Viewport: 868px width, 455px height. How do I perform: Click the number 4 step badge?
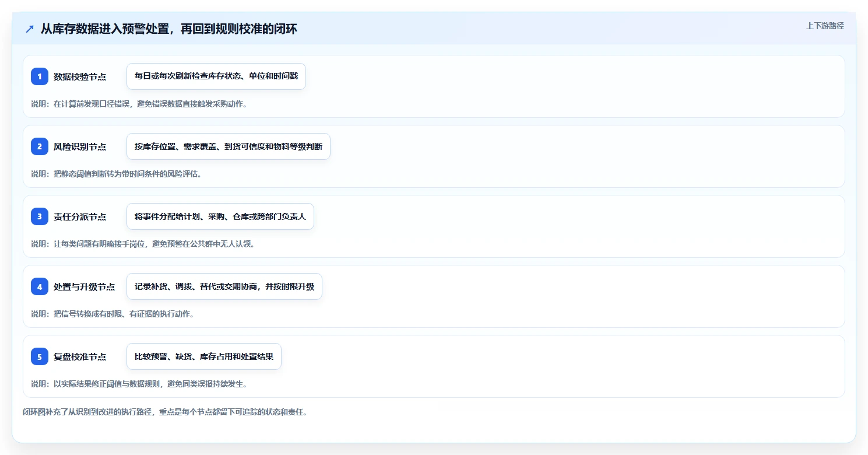(x=40, y=286)
